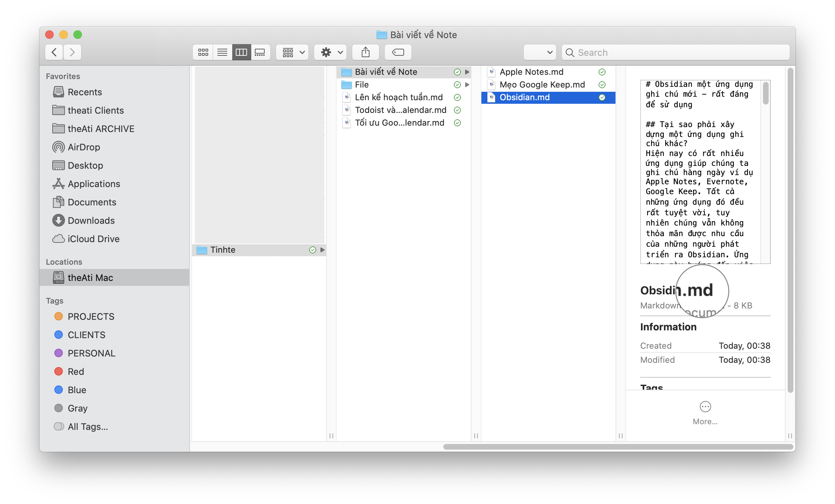The image size is (835, 504).
Task: Open the Apple Notes.md file
Action: click(531, 72)
